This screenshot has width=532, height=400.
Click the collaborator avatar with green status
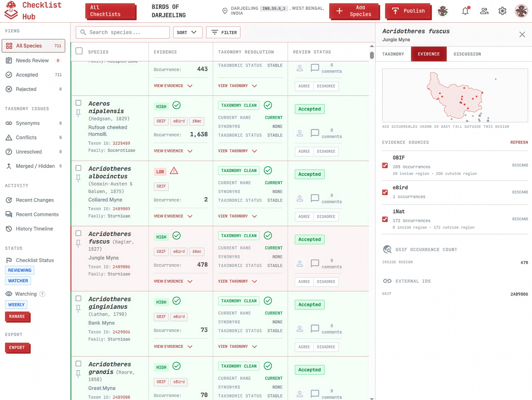click(x=443, y=11)
